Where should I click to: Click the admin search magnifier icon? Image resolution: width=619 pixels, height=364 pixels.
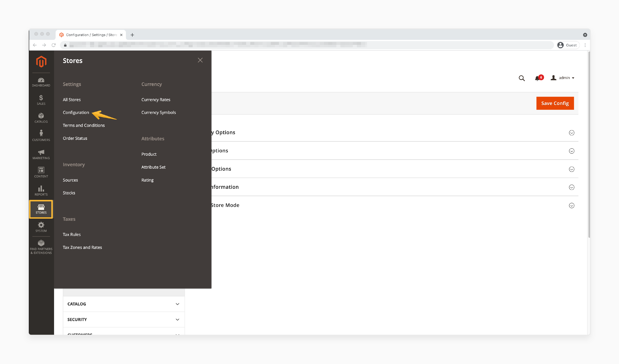point(521,78)
